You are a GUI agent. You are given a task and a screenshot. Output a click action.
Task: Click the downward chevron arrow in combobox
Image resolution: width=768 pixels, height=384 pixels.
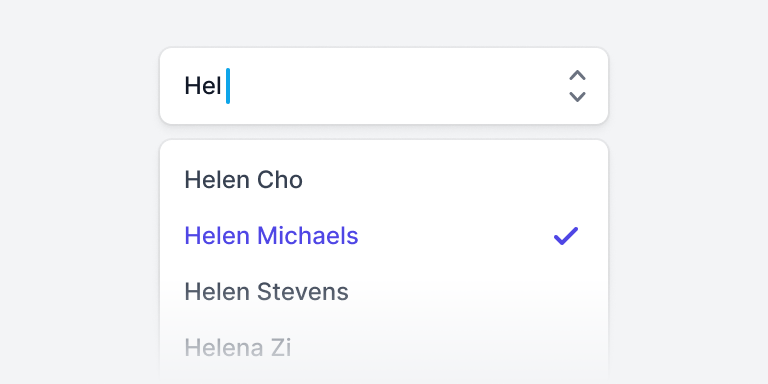(x=577, y=97)
